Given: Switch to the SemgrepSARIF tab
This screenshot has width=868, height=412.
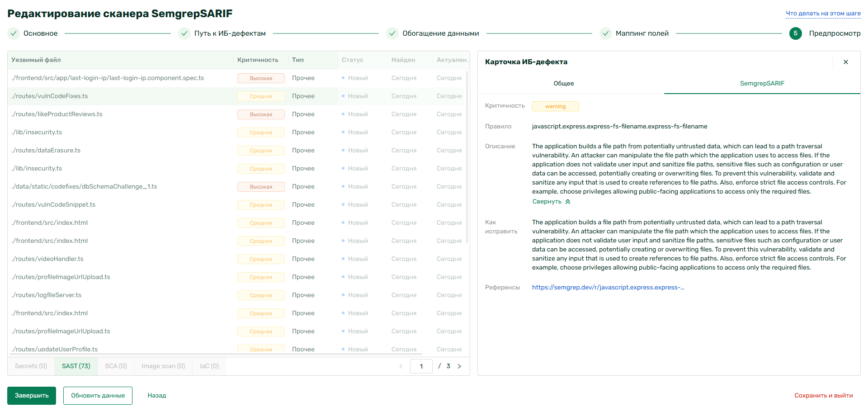Looking at the screenshot, I should [762, 84].
